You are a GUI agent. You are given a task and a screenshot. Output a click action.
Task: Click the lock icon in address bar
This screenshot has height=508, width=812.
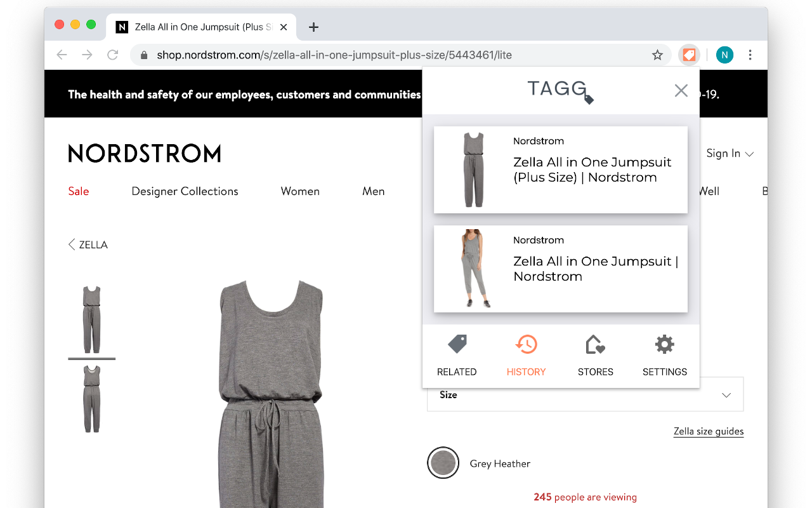(x=144, y=55)
